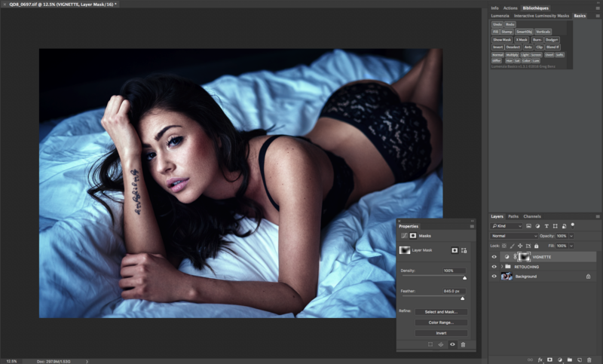The image size is (603, 364).
Task: Click the create new group folder icon
Action: [x=569, y=359]
